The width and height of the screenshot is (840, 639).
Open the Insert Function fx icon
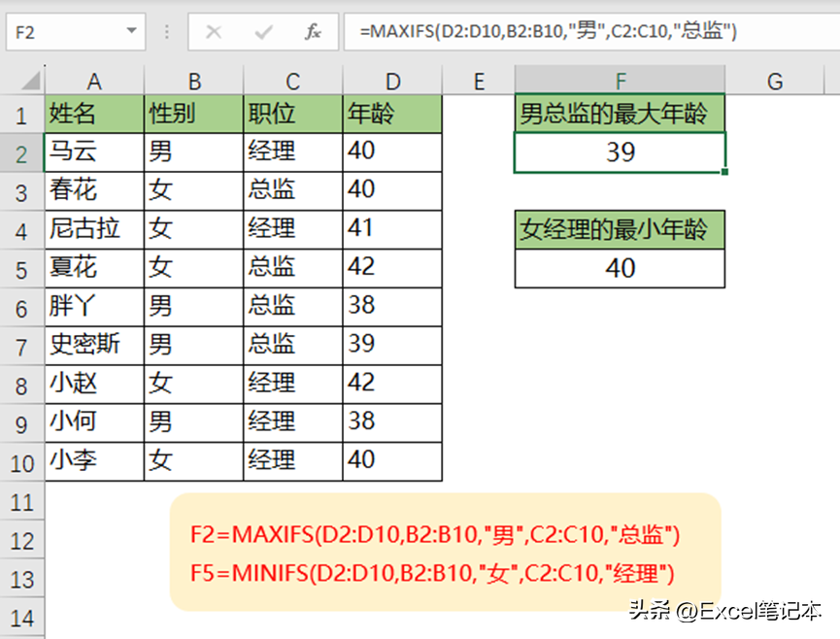[x=313, y=32]
